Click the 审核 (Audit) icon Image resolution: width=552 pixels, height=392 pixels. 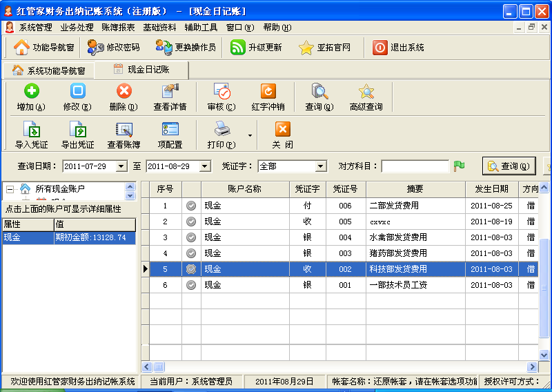[221, 91]
